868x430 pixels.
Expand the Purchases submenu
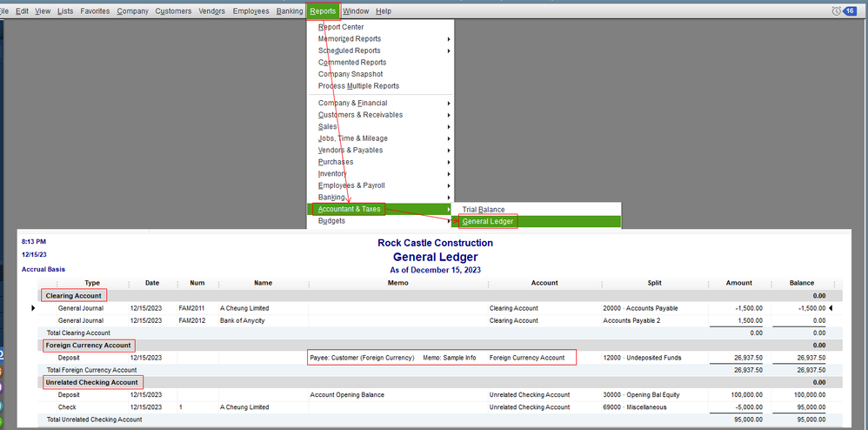tap(381, 162)
